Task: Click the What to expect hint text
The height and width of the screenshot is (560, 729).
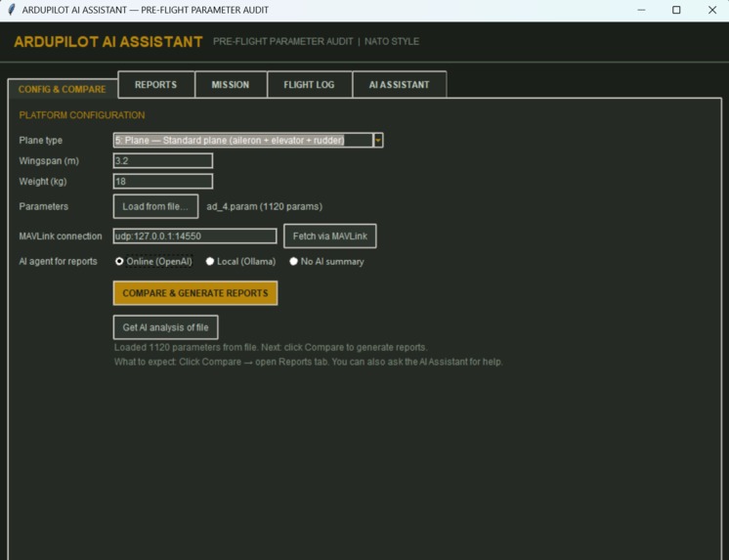Action: (x=308, y=362)
